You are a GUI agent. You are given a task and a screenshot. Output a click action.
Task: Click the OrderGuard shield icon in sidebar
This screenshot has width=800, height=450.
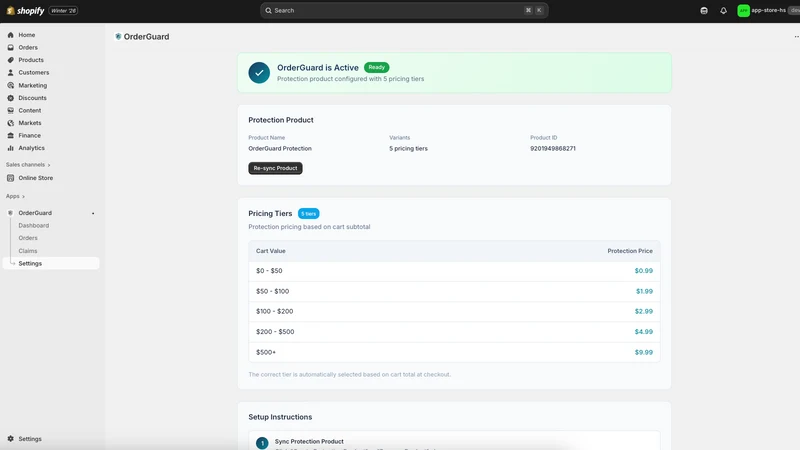(10, 213)
